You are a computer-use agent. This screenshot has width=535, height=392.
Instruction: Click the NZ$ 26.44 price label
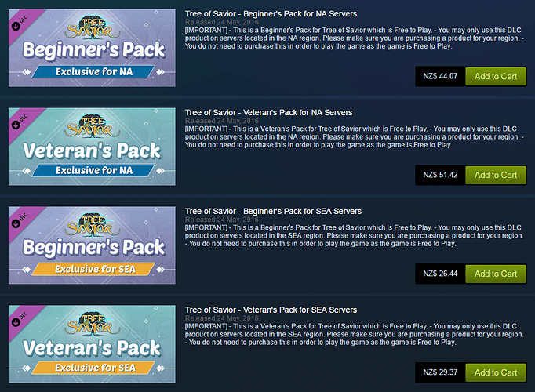[x=440, y=274]
